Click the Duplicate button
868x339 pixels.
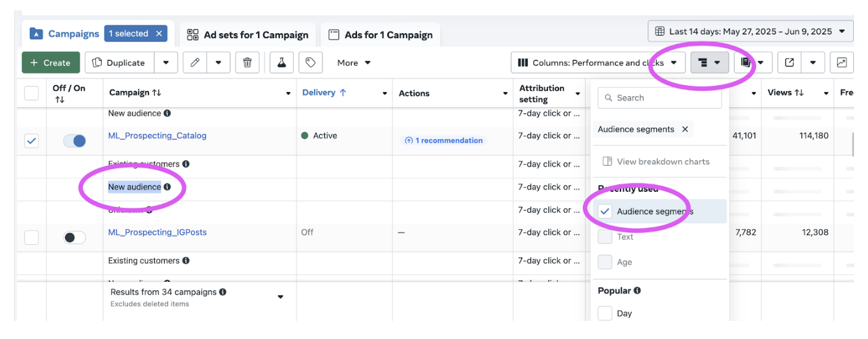tap(120, 63)
